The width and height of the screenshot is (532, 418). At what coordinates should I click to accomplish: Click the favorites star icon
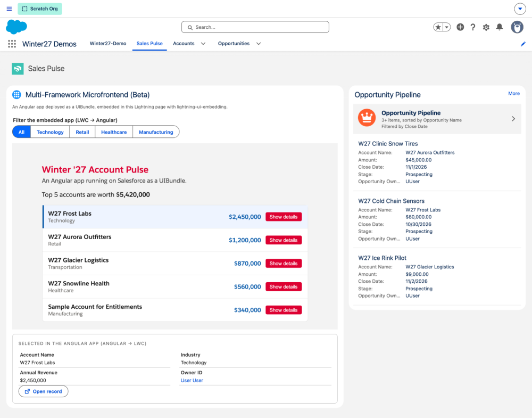(x=438, y=27)
